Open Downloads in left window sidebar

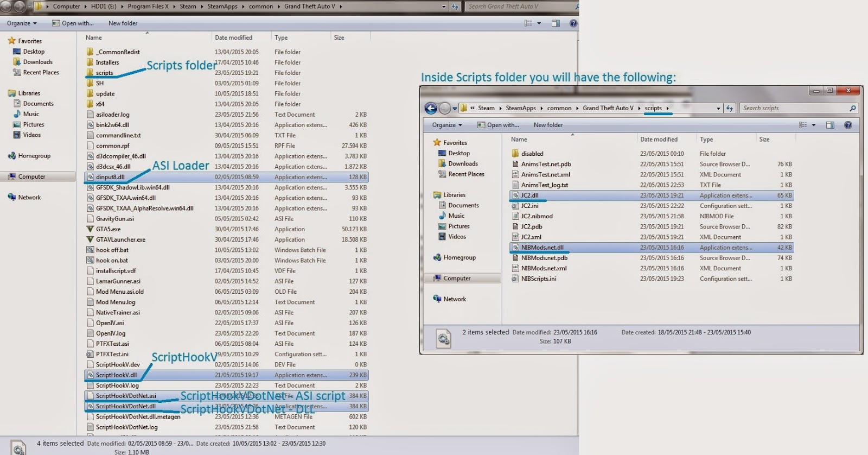pyautogui.click(x=38, y=62)
